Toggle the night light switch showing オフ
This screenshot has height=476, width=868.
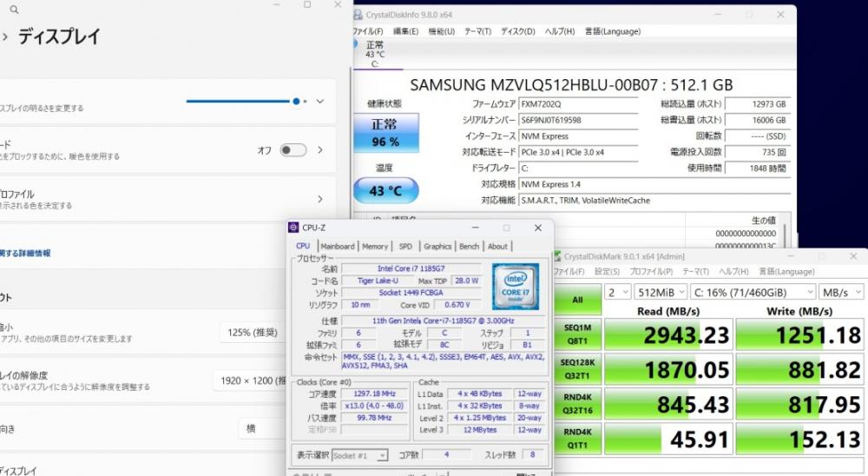293,150
